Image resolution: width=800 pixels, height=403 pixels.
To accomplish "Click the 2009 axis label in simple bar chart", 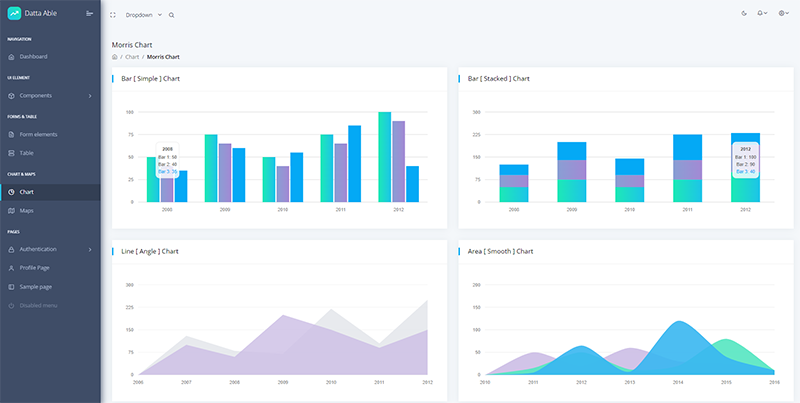I will (225, 210).
